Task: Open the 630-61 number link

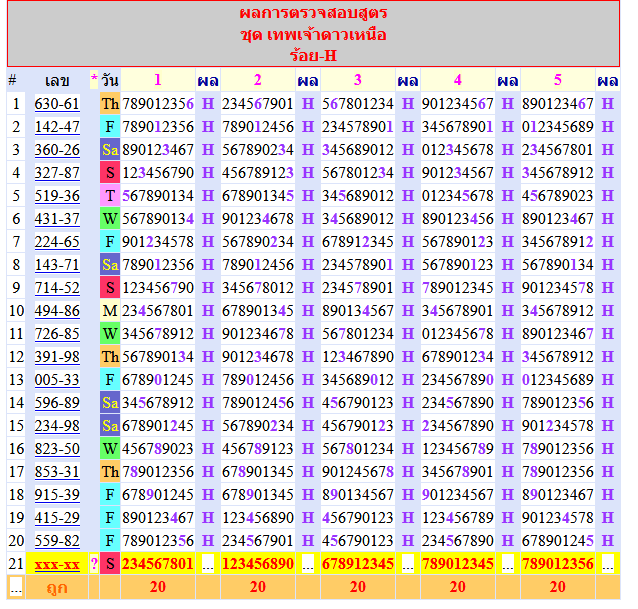Action: point(57,104)
